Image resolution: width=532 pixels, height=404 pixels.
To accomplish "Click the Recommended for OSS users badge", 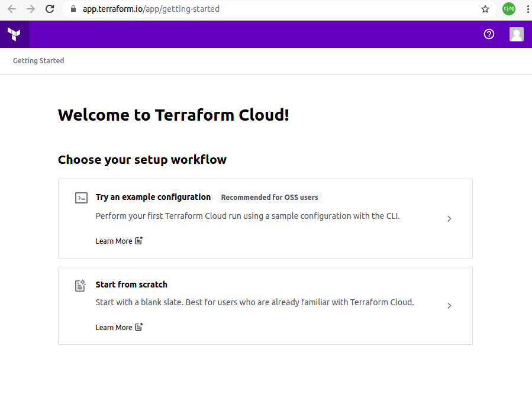I will pos(270,198).
